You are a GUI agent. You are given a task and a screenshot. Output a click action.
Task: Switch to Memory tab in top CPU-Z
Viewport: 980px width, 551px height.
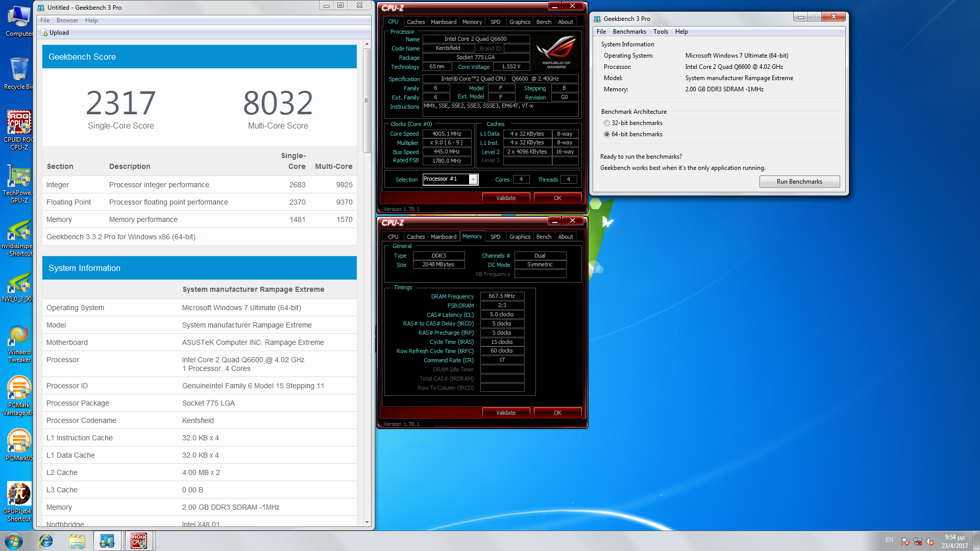(x=472, y=22)
